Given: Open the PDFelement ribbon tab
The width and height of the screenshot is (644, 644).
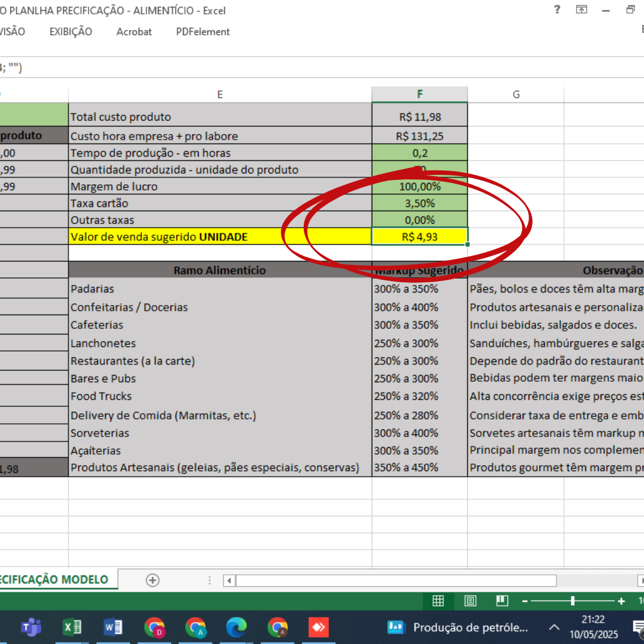Looking at the screenshot, I should [x=203, y=31].
